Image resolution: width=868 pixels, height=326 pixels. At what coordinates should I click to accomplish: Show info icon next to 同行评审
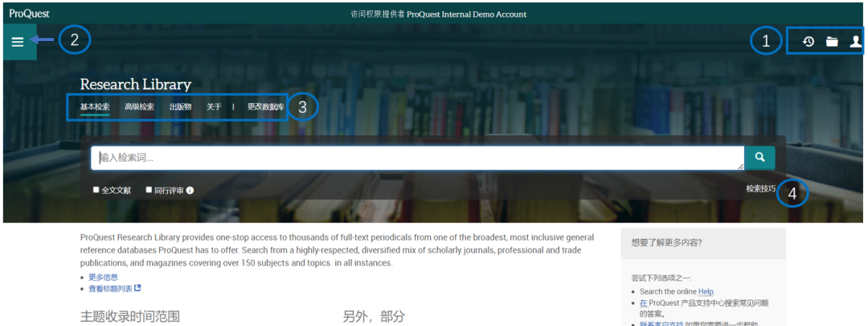tap(190, 190)
